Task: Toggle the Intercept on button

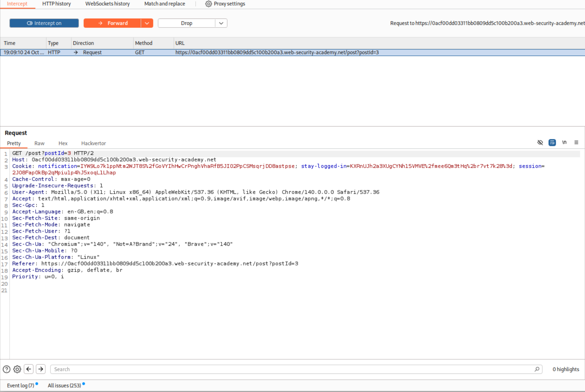Action: tap(44, 23)
